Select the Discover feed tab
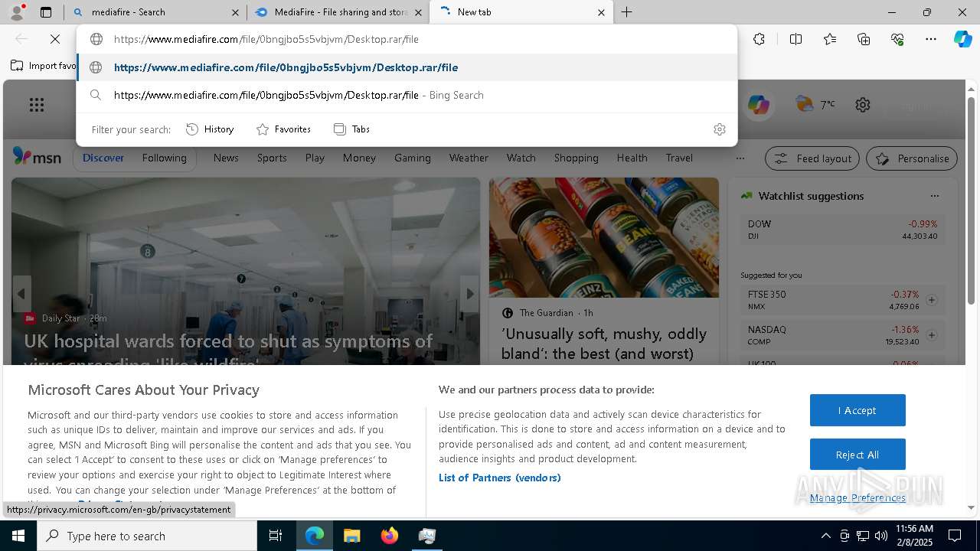The height and width of the screenshot is (551, 980). coord(103,158)
